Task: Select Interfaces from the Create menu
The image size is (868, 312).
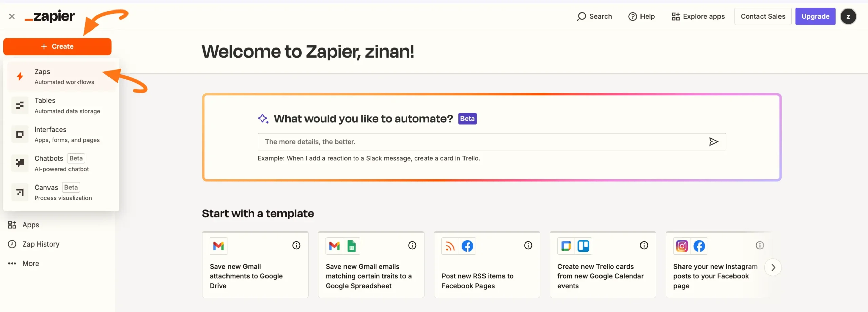Action: click(61, 135)
